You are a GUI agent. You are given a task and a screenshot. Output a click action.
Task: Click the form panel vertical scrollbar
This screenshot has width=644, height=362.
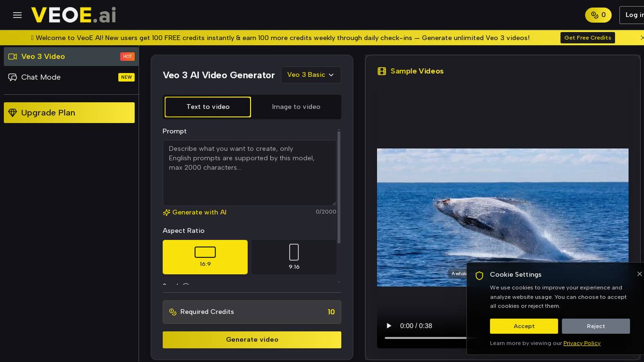(x=339, y=187)
